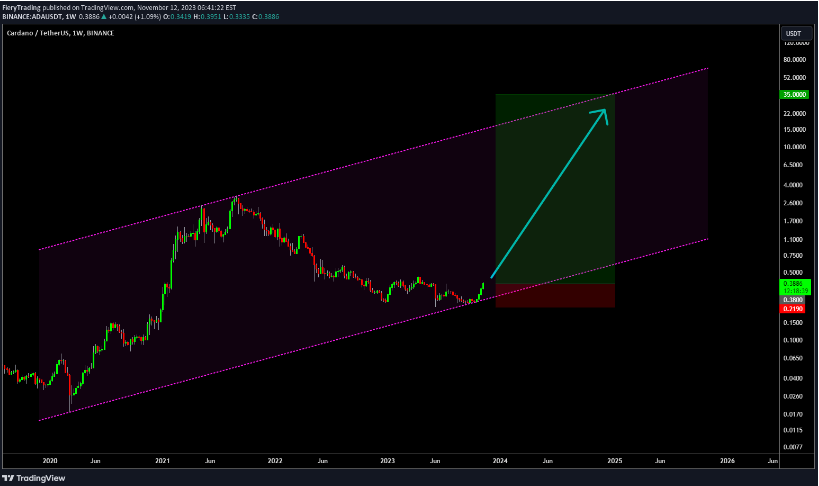The image size is (819, 486).
Task: Click the current price label 0.3886
Action: pos(794,283)
